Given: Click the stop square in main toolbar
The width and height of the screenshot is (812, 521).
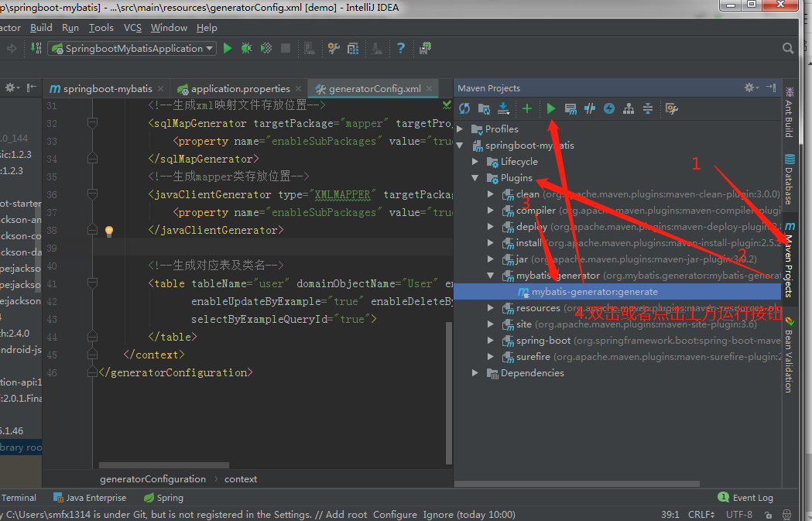Looking at the screenshot, I should pos(286,48).
